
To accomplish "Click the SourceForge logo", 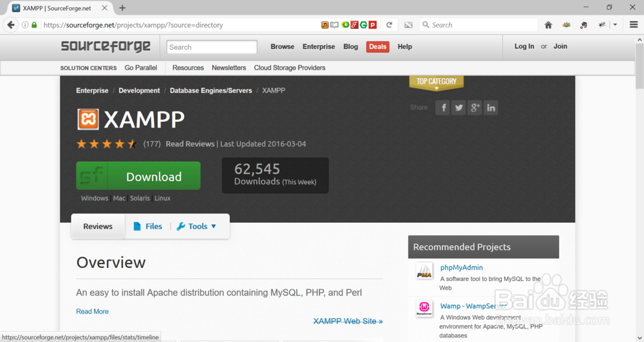I will (106, 46).
